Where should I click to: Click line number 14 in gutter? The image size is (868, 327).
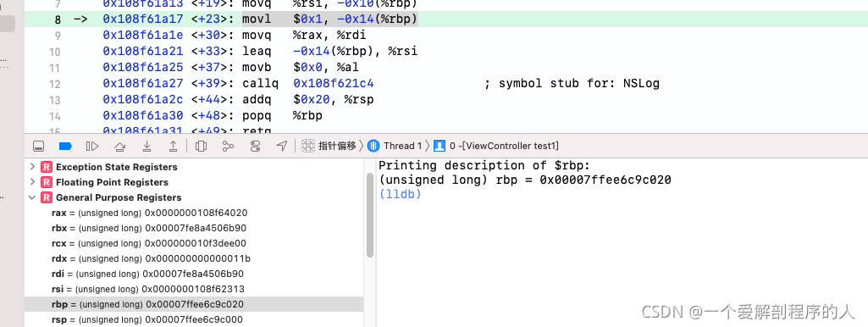click(55, 116)
